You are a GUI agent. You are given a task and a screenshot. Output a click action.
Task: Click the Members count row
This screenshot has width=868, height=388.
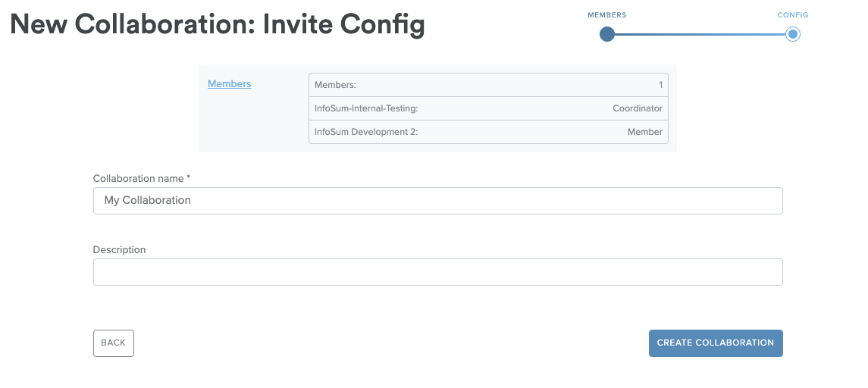[x=488, y=85]
